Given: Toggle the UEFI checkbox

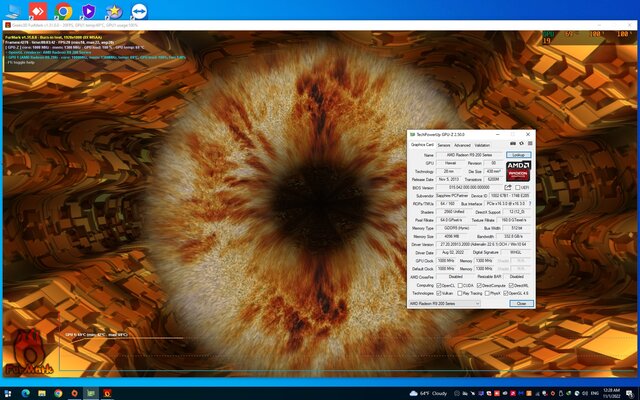Looking at the screenshot, I should click(519, 187).
